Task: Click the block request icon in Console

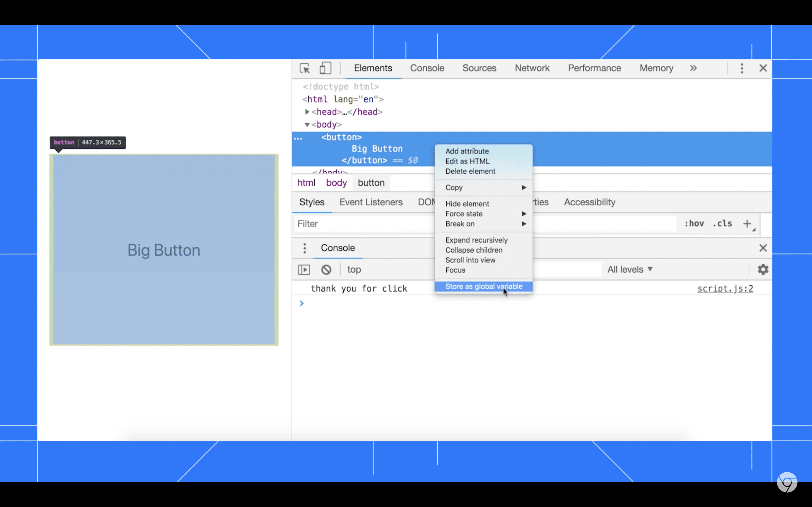Action: [326, 269]
